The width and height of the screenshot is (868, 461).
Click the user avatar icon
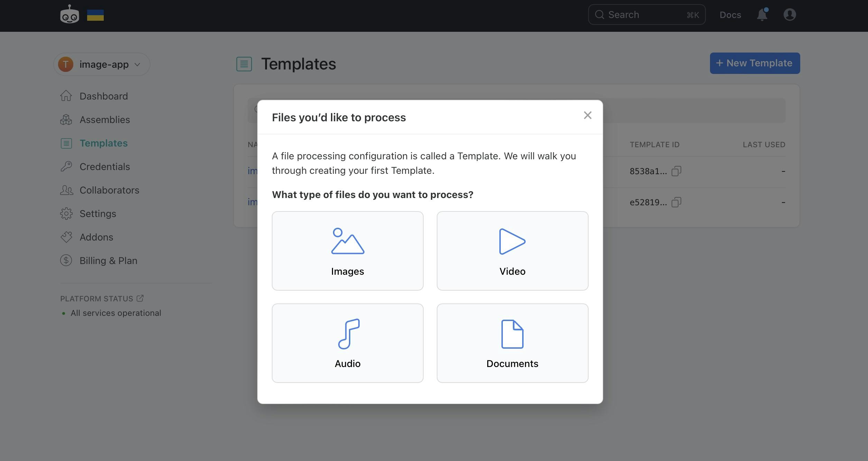click(x=790, y=15)
